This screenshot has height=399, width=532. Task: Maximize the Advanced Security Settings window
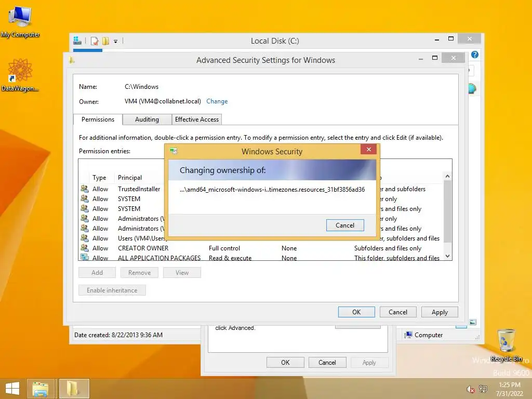[x=435, y=58]
